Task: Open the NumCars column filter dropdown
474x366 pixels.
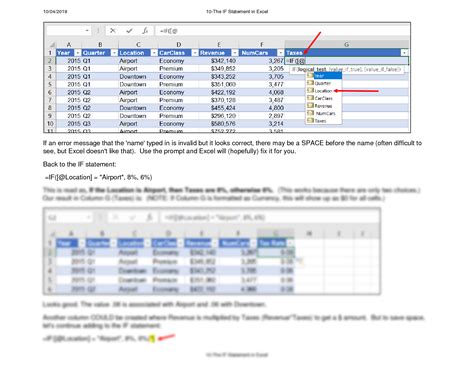Action: [x=281, y=53]
